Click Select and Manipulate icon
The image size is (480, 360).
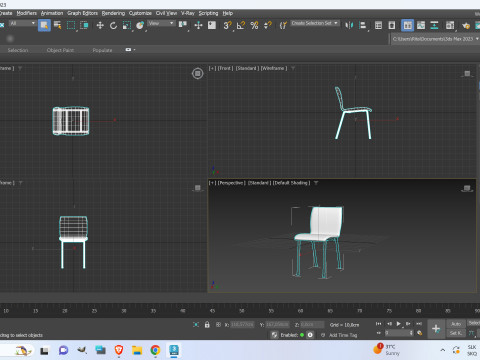pyautogui.click(x=198, y=25)
